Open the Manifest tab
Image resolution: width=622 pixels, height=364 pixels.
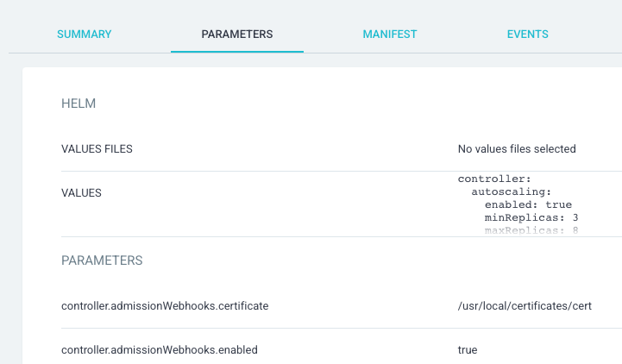[x=389, y=35]
